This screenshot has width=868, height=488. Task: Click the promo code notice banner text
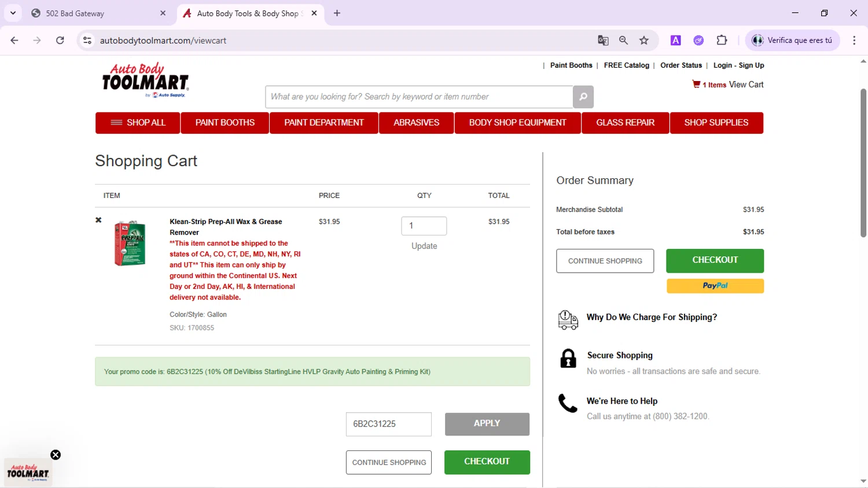[267, 372]
